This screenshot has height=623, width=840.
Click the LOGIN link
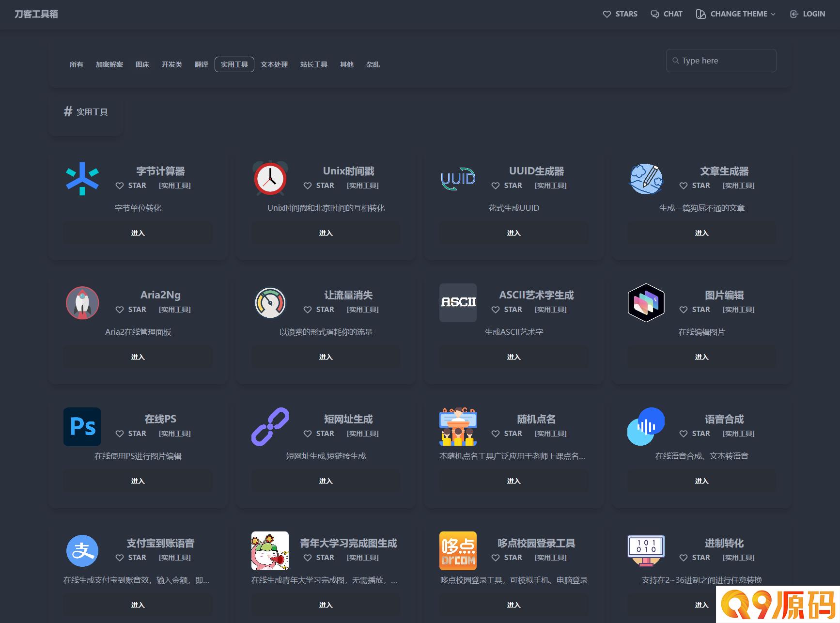point(808,14)
